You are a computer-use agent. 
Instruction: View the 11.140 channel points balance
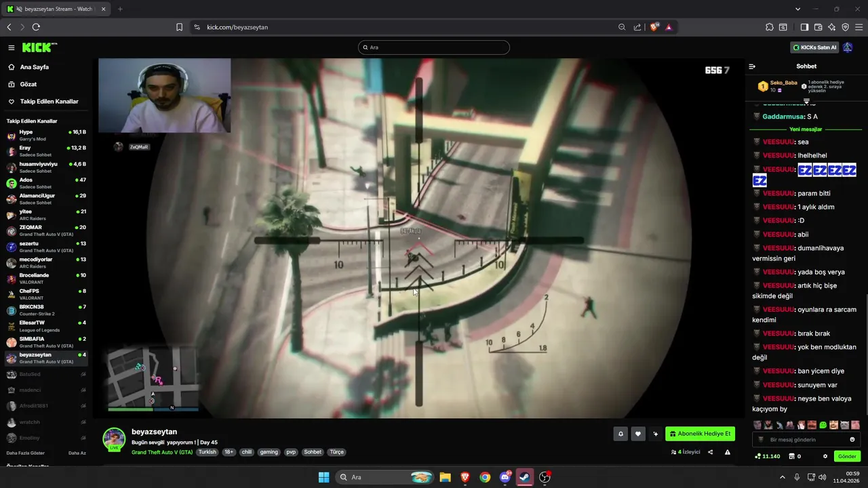(x=767, y=456)
